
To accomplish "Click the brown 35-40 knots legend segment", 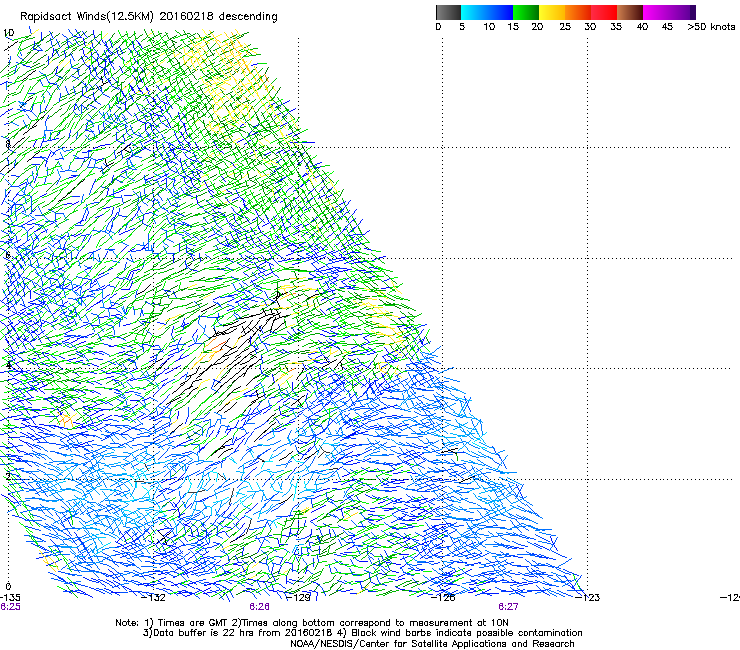I will (630, 12).
